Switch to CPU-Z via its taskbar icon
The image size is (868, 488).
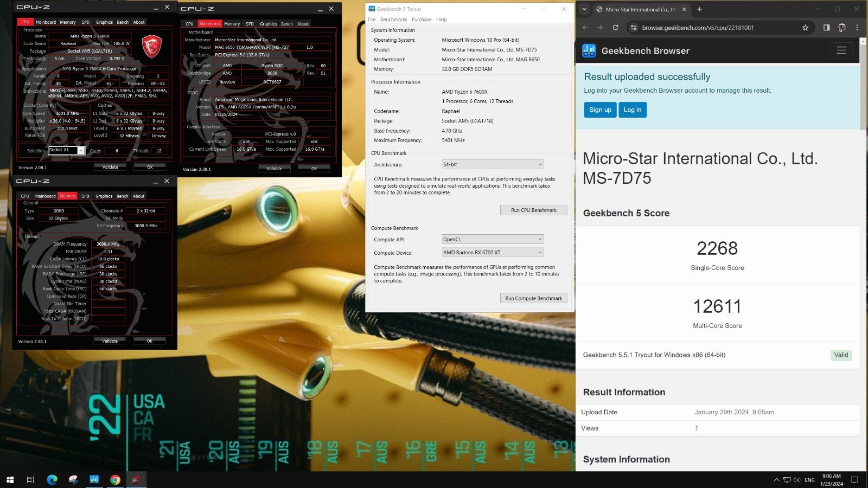136,480
